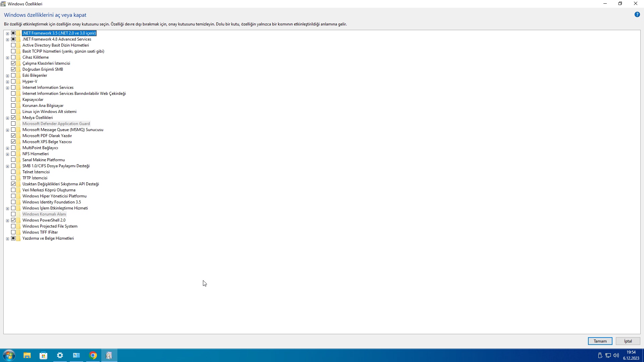The width and height of the screenshot is (644, 362).
Task: Click the folder icon for TFTP İstemcisi
Action: (18, 178)
